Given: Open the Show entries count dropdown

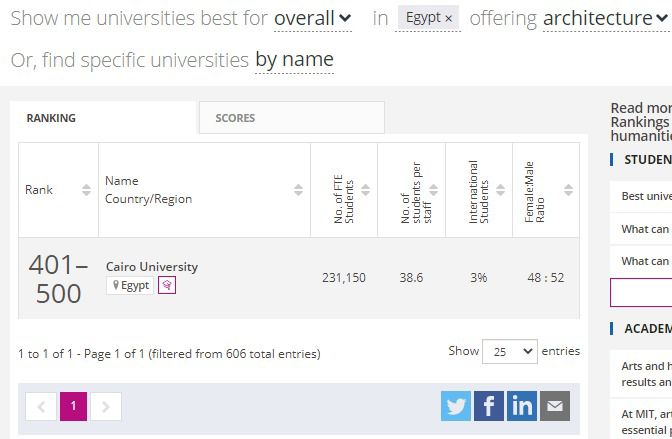Looking at the screenshot, I should 509,352.
